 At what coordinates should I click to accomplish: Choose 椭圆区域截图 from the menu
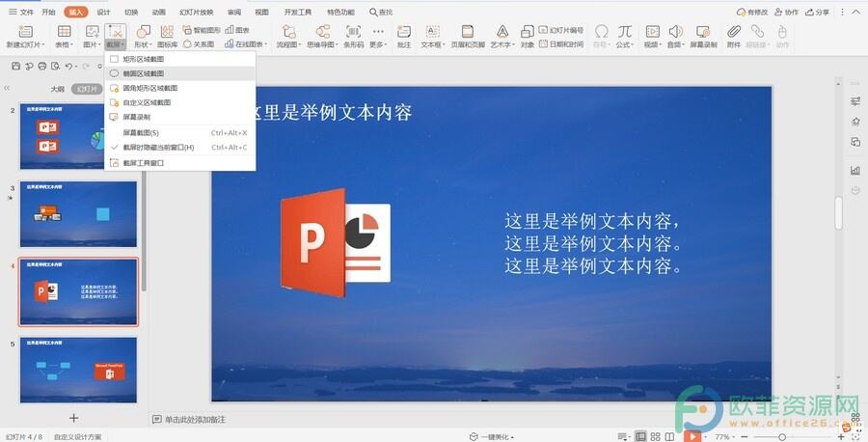tap(178, 73)
